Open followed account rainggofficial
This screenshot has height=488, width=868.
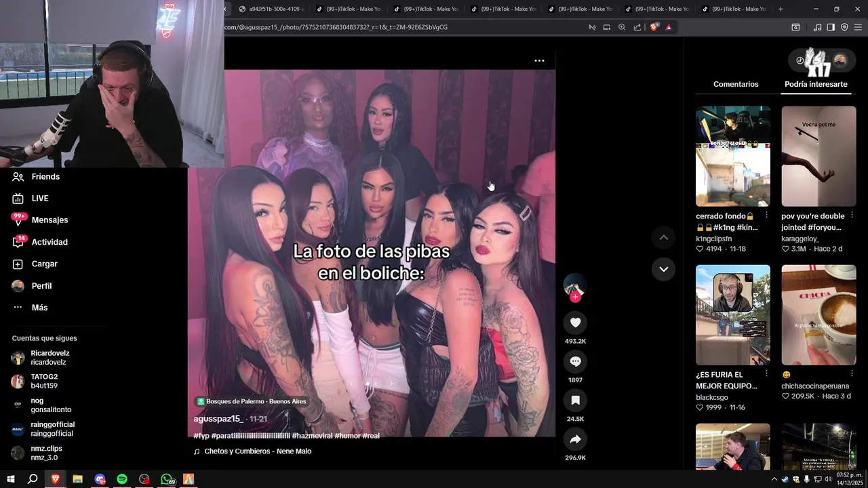coord(43,429)
